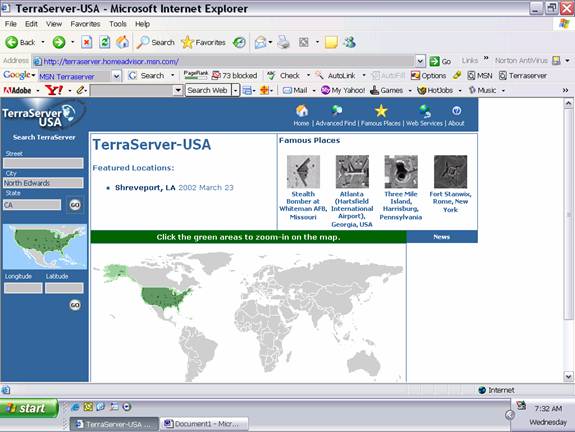Refresh the page using toolbar icon
This screenshot has height=432, width=575.
[105, 43]
